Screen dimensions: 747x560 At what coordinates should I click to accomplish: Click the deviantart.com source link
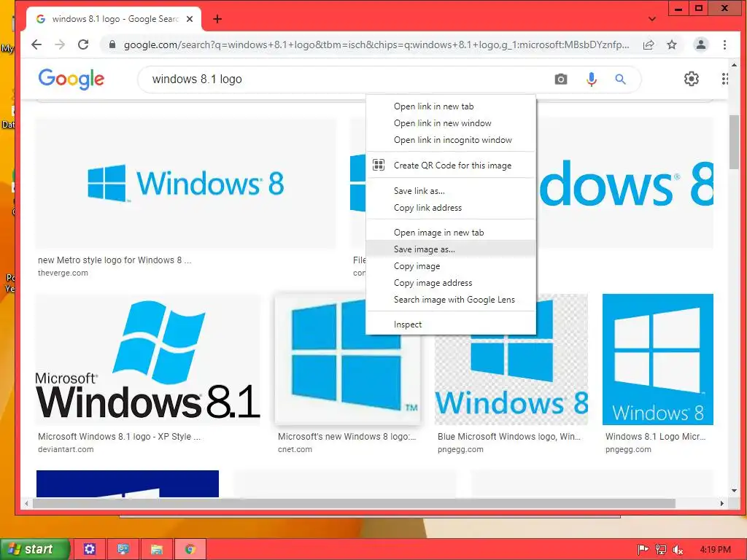pyautogui.click(x=66, y=449)
